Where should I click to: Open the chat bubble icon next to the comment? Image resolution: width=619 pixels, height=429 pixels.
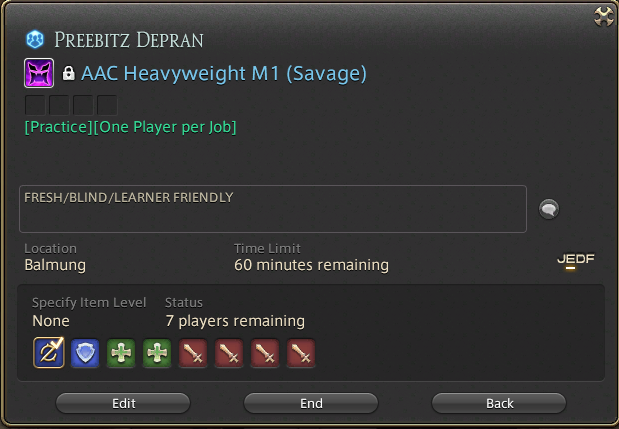point(549,209)
